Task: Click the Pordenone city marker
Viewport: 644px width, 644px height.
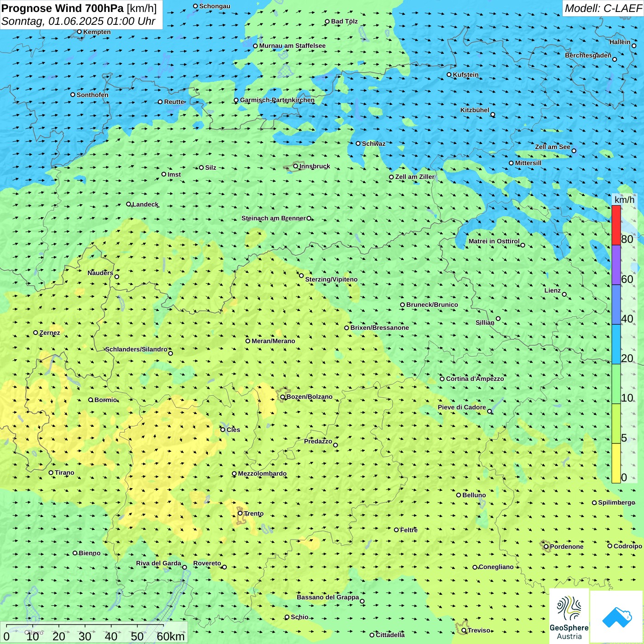Action: pyautogui.click(x=546, y=546)
